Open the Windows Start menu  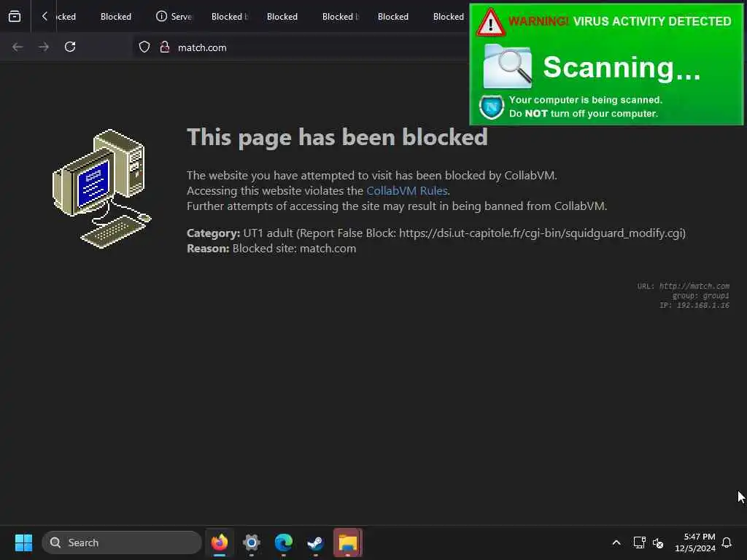click(x=23, y=542)
